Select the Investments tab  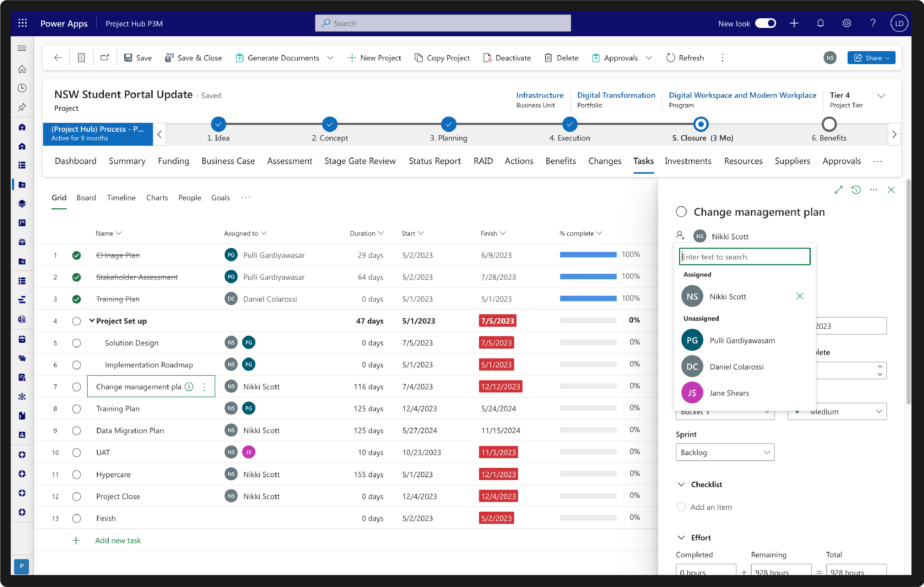pos(688,161)
